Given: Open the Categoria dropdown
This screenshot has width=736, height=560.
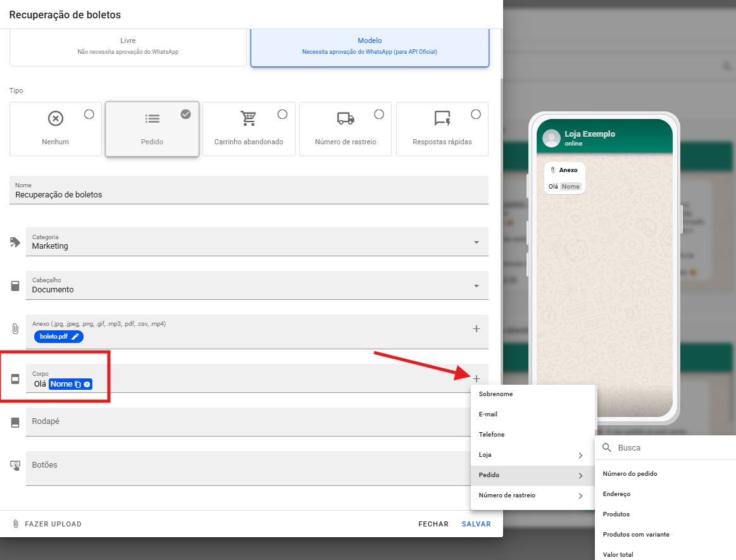Looking at the screenshot, I should [476, 242].
